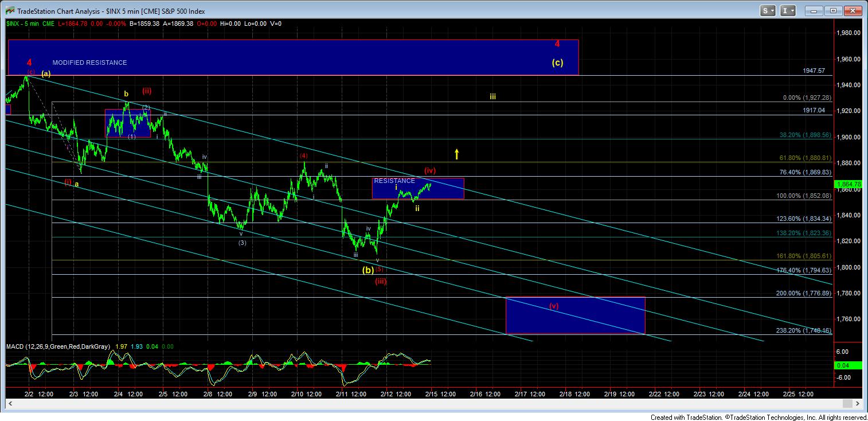Select the 1947.57 horizontal price line label

click(814, 71)
